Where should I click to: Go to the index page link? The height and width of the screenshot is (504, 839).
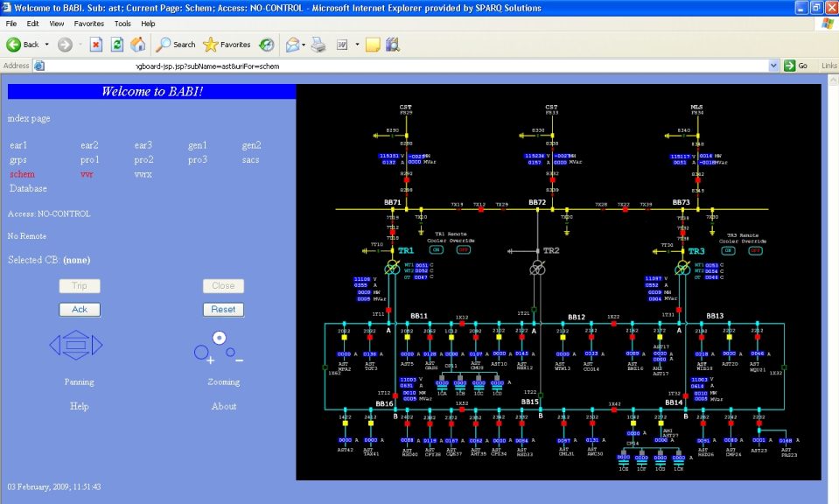29,118
